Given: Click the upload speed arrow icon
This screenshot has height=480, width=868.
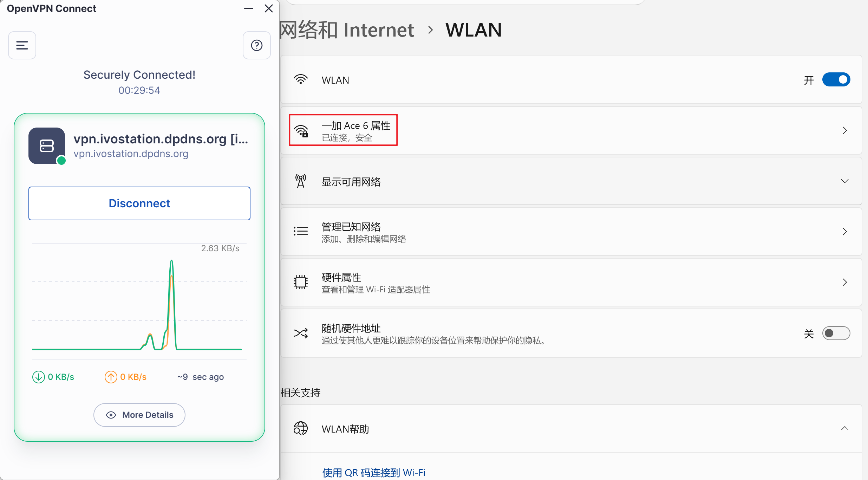Looking at the screenshot, I should (111, 377).
